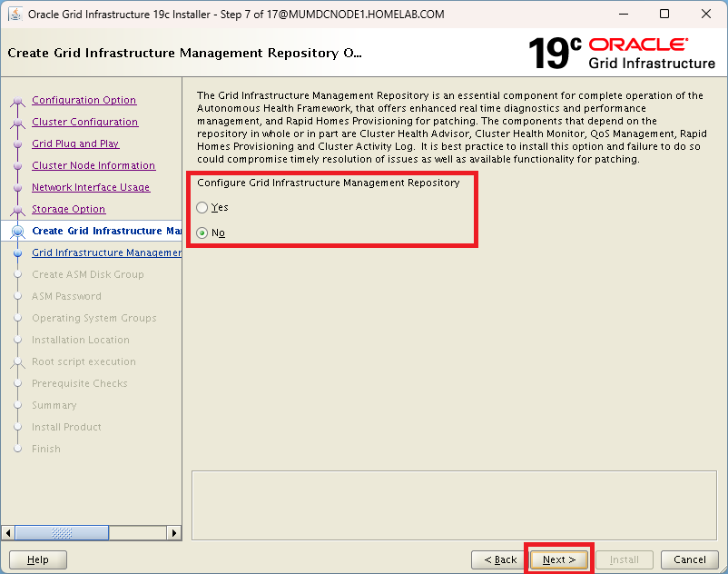
Task: Click the sidebar scrollbar right arrow
Action: point(175,533)
